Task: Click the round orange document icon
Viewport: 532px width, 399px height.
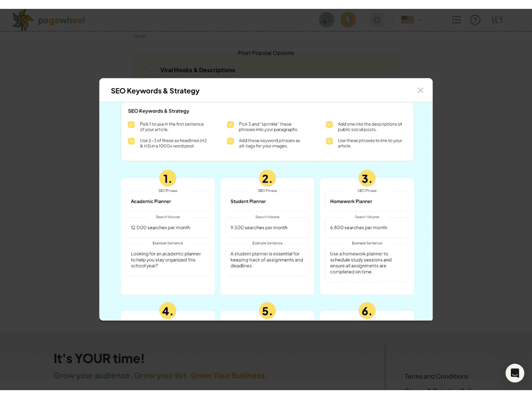Action: [348, 20]
